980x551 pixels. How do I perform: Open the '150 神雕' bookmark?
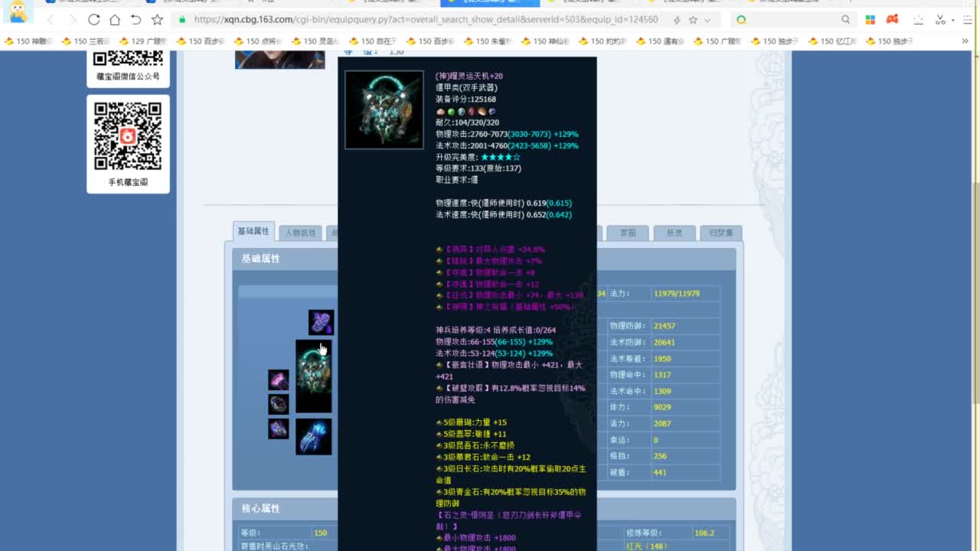(28, 41)
